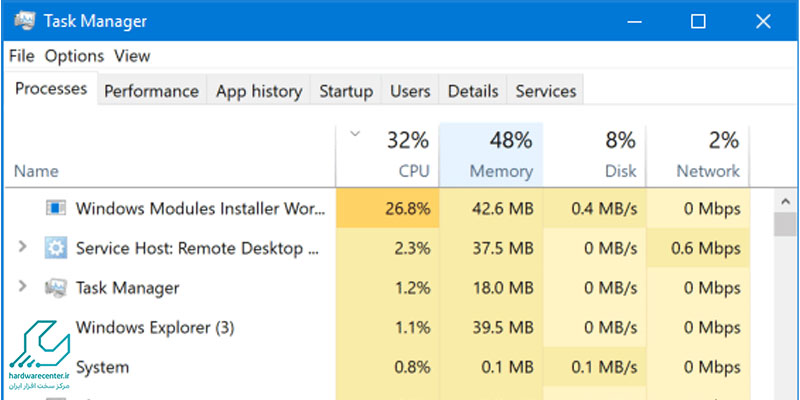800x400 pixels.
Task: Click the 26.8% CPU value
Action: (x=407, y=209)
